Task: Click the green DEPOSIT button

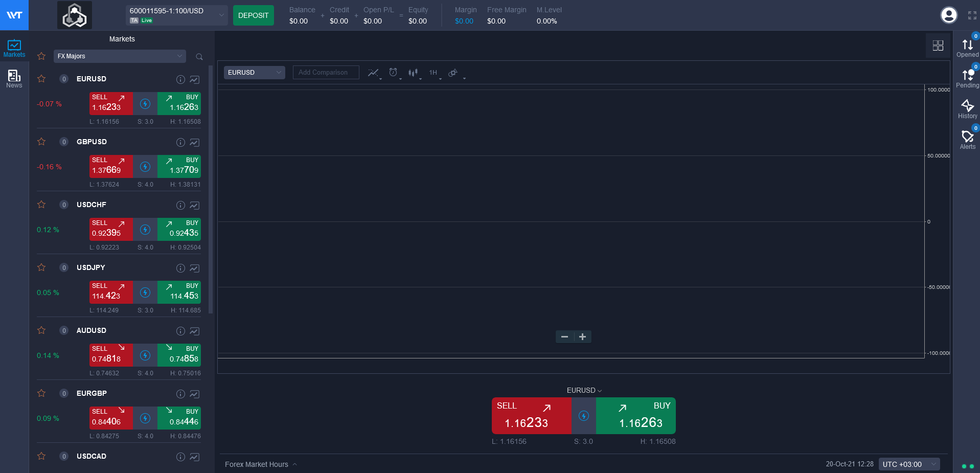Action: (x=253, y=15)
